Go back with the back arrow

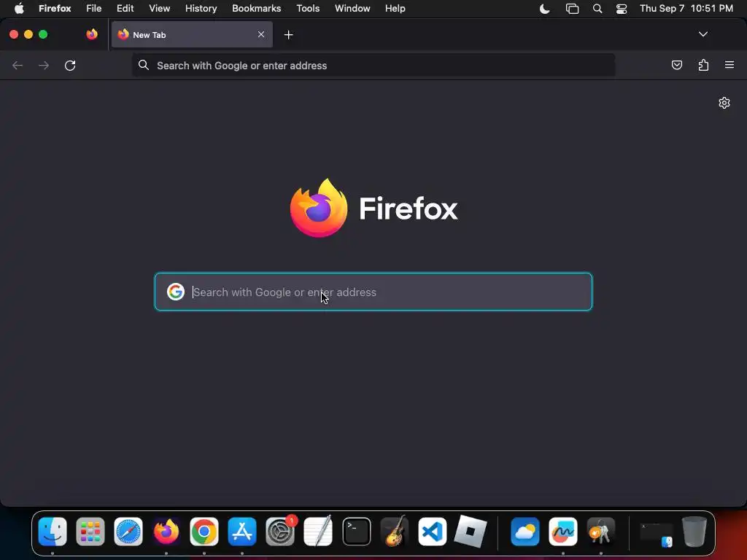[18, 65]
